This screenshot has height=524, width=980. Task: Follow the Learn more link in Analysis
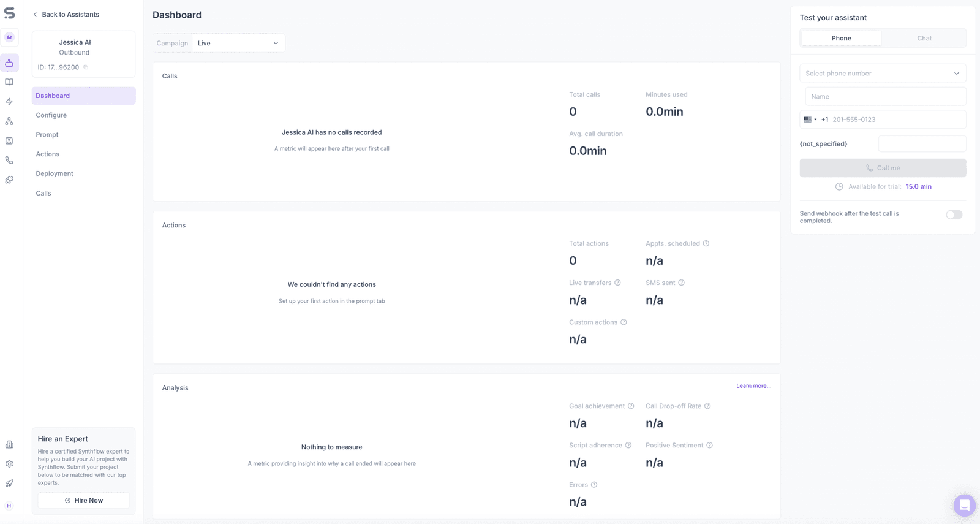click(753, 386)
